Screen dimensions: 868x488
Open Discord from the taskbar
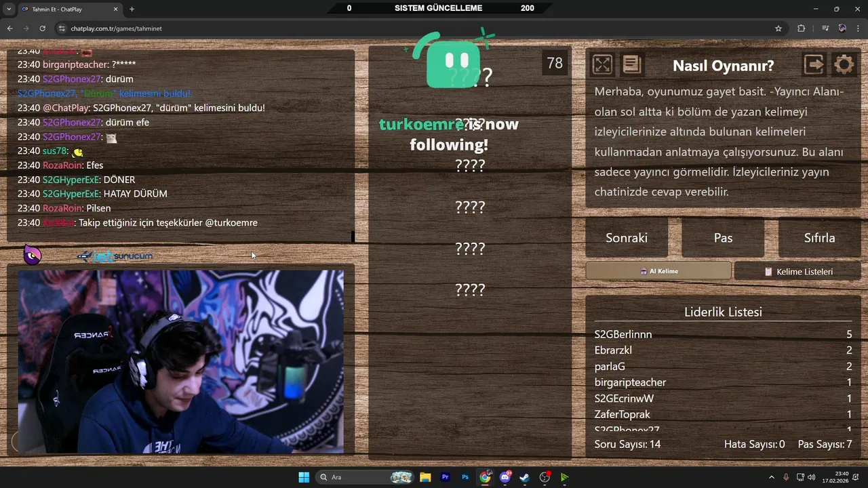(505, 477)
